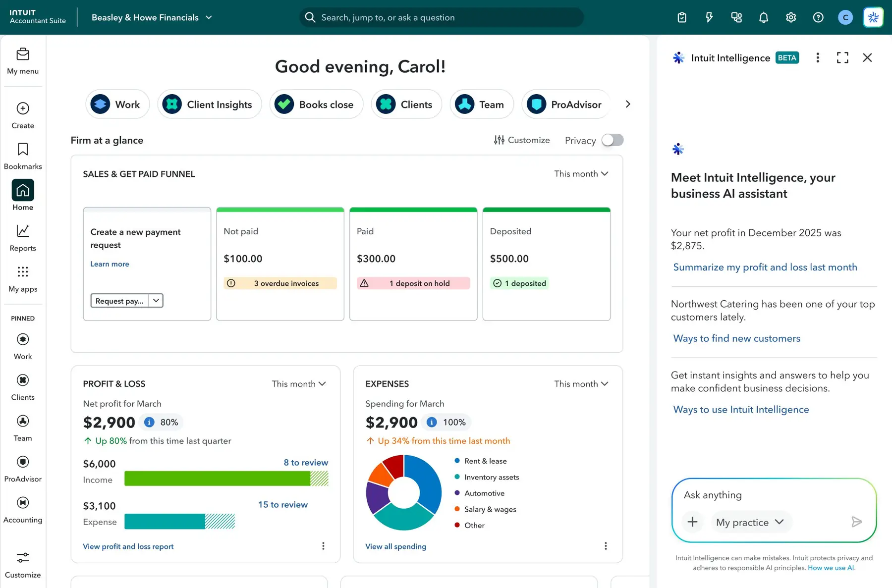Image resolution: width=892 pixels, height=588 pixels.
Task: Click the green Income progress bar
Action: [x=226, y=479]
